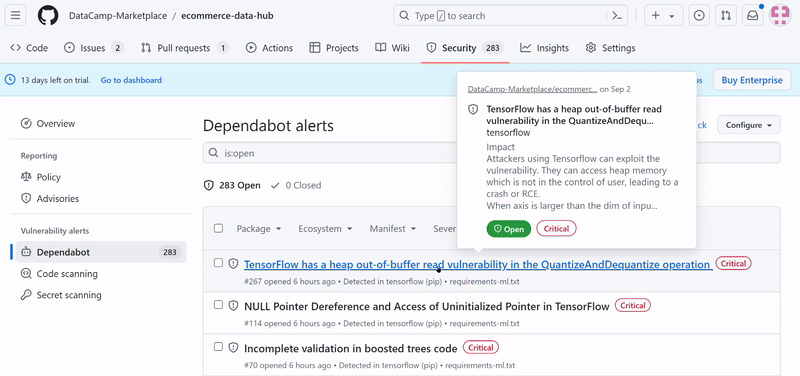800x376 pixels.
Task: Click the Go to dashboard link
Action: pyautogui.click(x=131, y=80)
